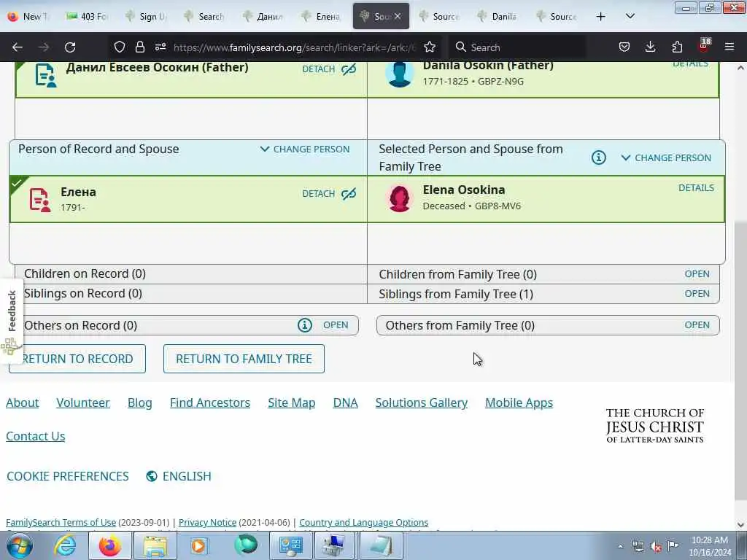747x560 pixels.
Task: Open a new tab with the plus icon
Action: click(x=601, y=17)
